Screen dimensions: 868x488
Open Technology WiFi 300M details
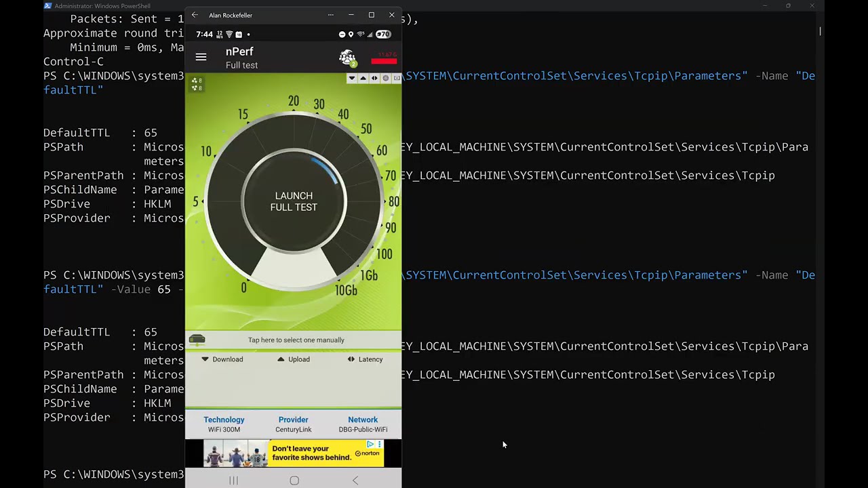pos(224,424)
